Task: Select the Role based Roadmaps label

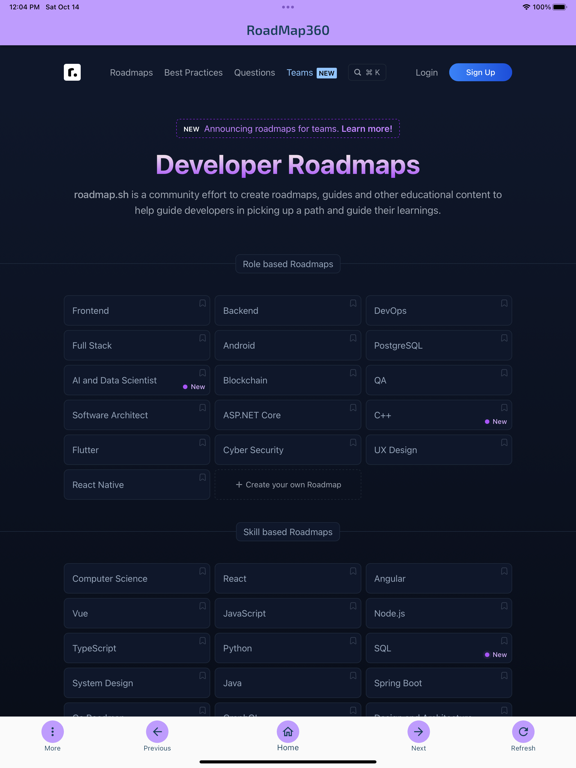Action: 288,264
